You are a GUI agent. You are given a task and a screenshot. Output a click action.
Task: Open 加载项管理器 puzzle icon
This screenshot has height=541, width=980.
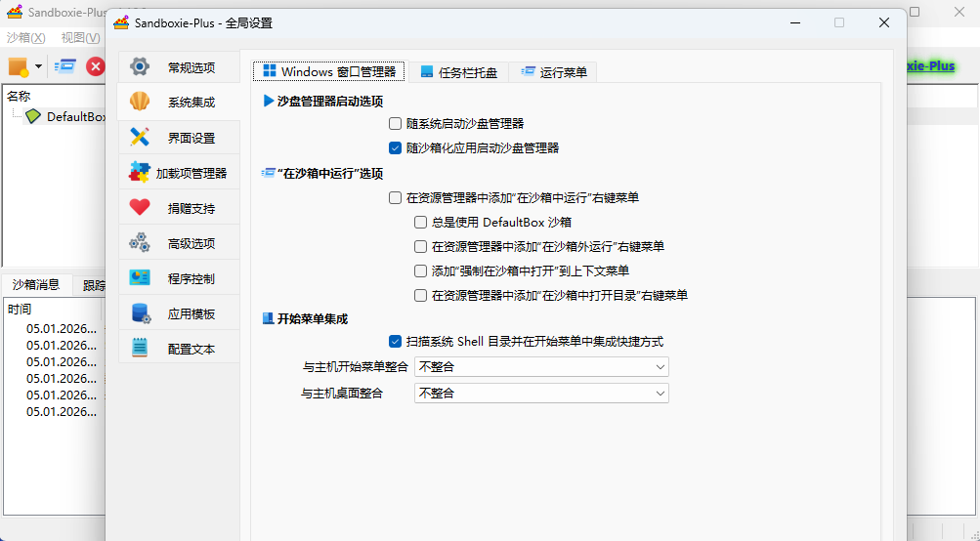(140, 173)
